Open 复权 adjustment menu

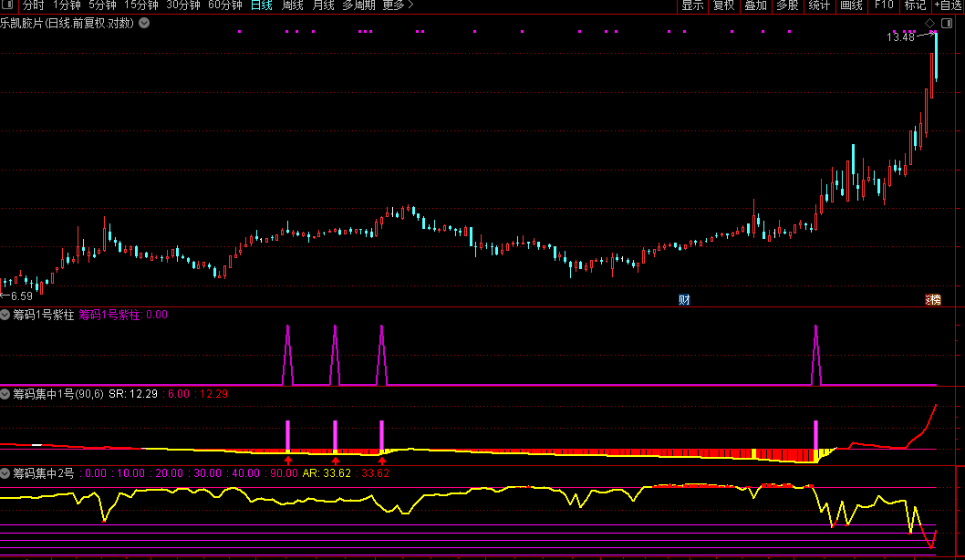point(724,5)
